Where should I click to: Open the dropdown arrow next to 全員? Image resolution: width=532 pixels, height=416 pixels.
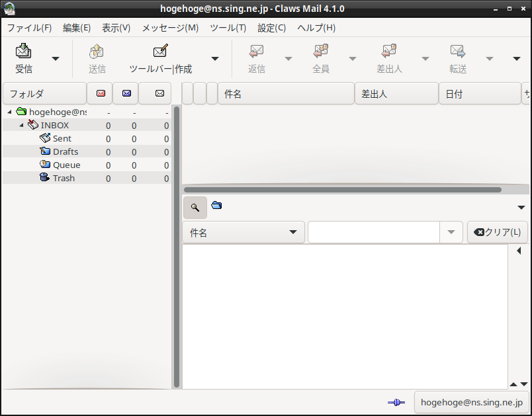353,59
